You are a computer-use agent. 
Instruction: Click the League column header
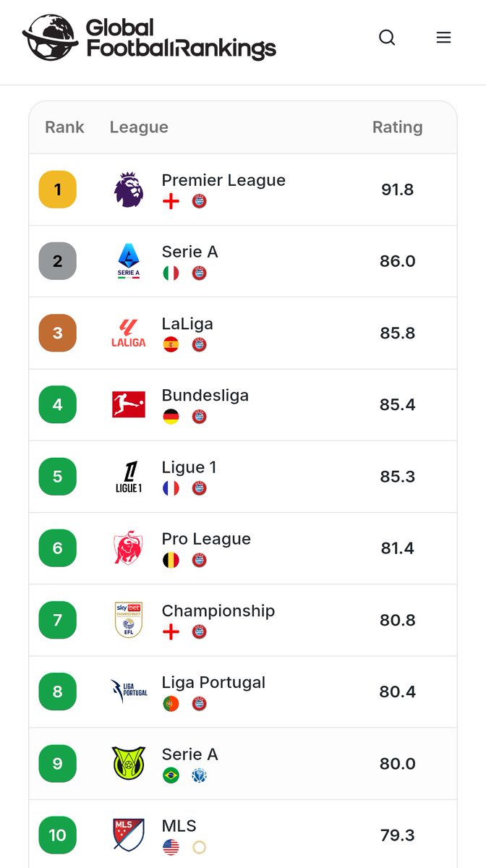(139, 127)
